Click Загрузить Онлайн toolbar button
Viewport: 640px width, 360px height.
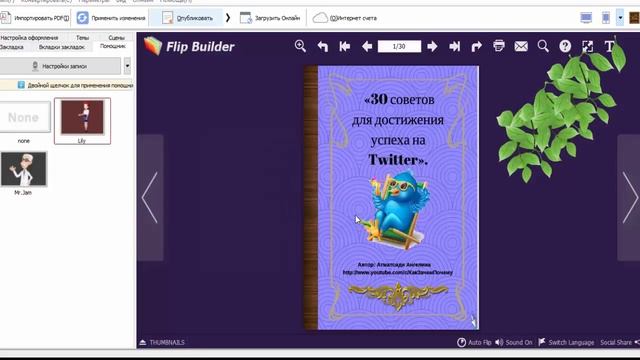(x=270, y=18)
